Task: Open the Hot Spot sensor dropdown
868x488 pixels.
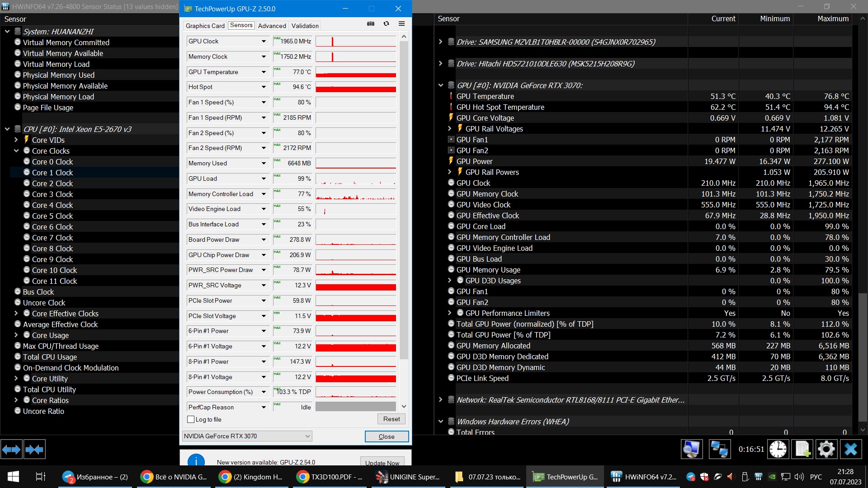Action: pos(264,87)
